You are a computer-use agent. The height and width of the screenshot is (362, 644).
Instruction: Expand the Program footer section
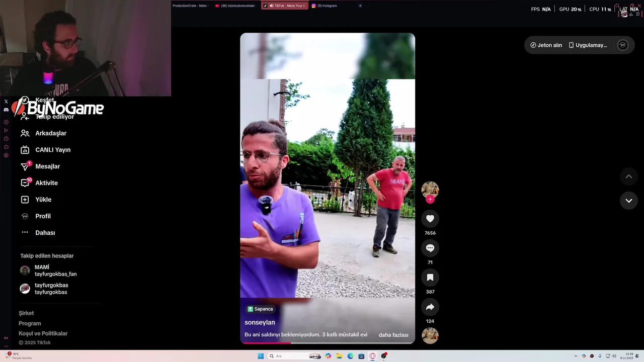tap(30, 323)
